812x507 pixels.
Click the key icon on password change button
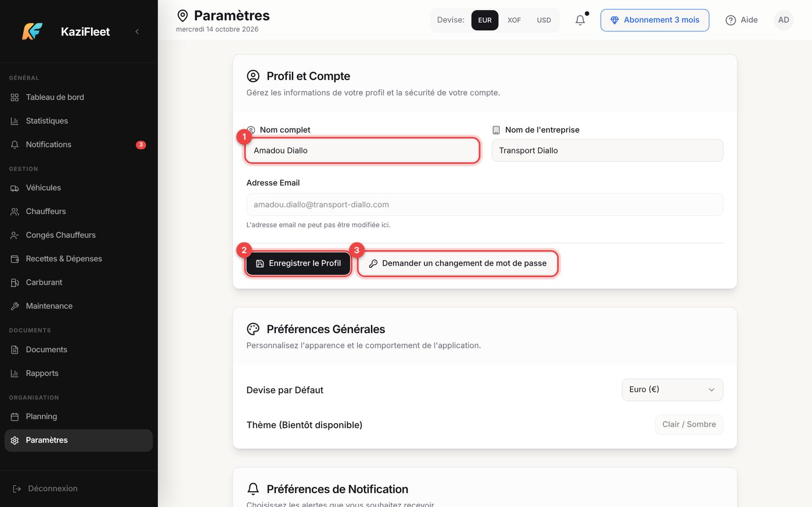(373, 264)
